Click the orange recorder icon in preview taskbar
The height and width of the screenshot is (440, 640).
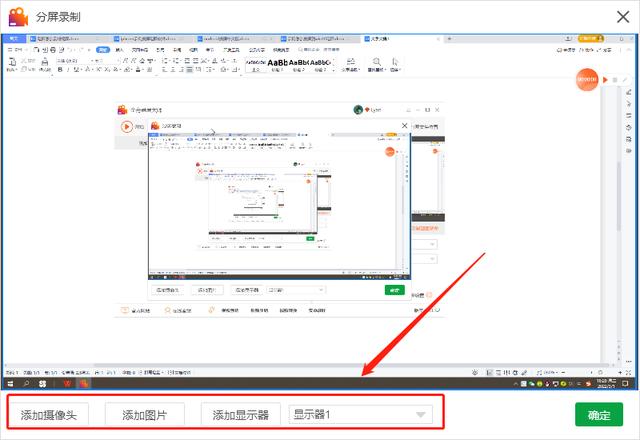[85, 383]
